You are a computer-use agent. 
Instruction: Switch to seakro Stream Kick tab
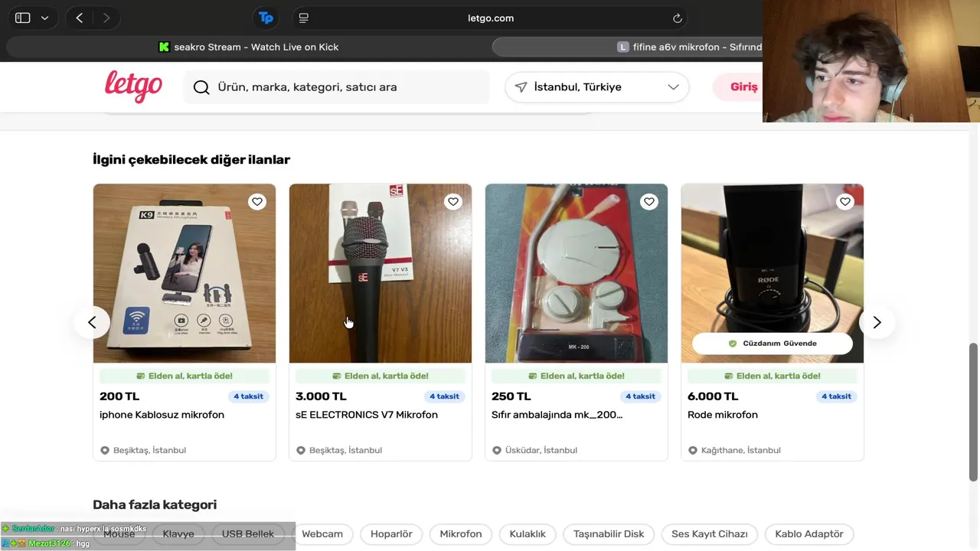(248, 47)
